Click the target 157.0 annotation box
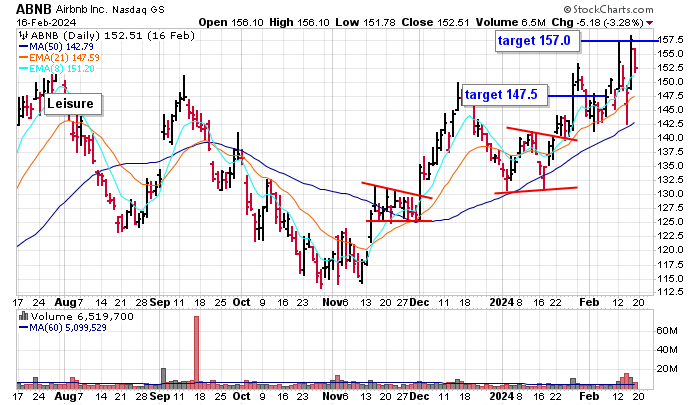 tap(538, 41)
